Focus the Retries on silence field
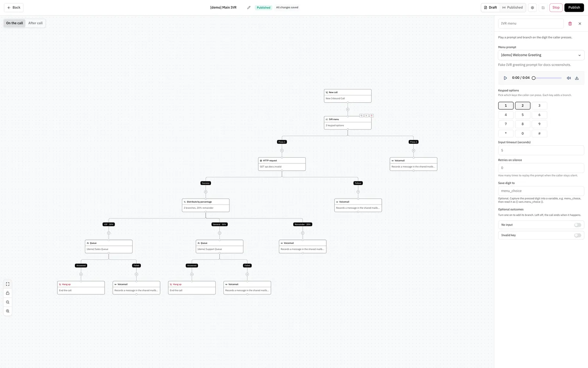Image resolution: width=588 pixels, height=368 pixels. pos(541,168)
